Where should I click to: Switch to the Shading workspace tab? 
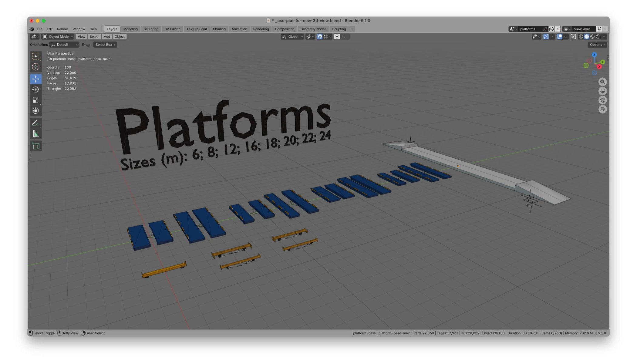click(219, 29)
